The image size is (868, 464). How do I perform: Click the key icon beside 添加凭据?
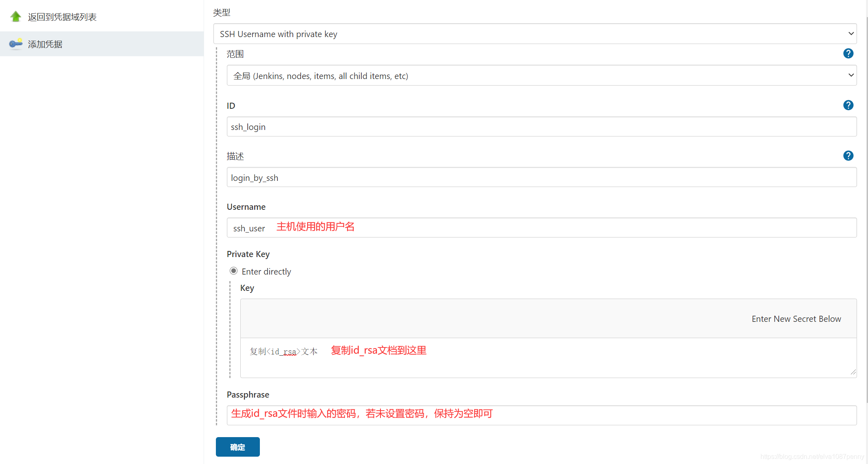pos(15,44)
